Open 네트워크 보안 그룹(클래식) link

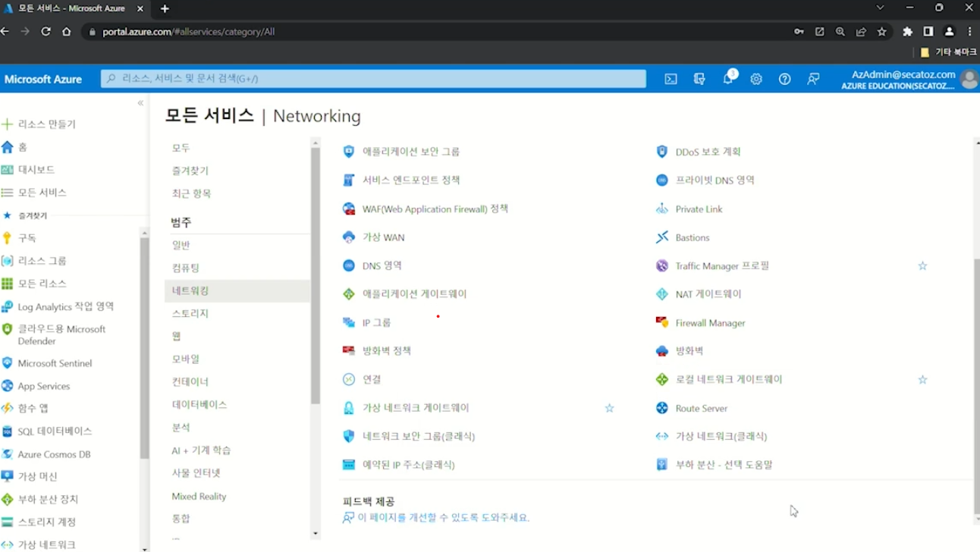coord(419,437)
